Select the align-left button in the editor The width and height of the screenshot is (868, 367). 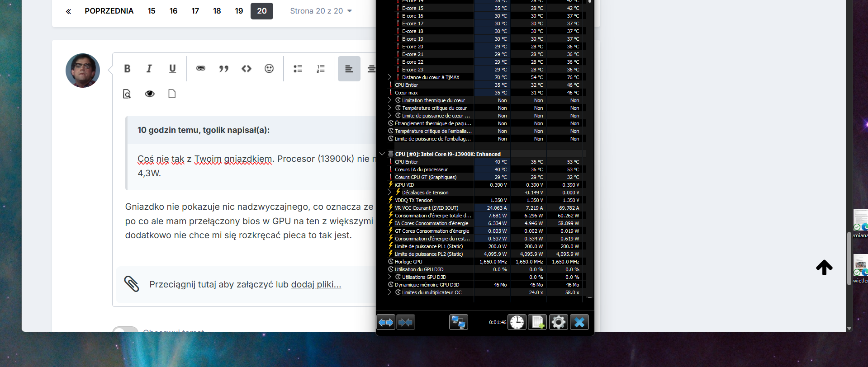tap(349, 69)
